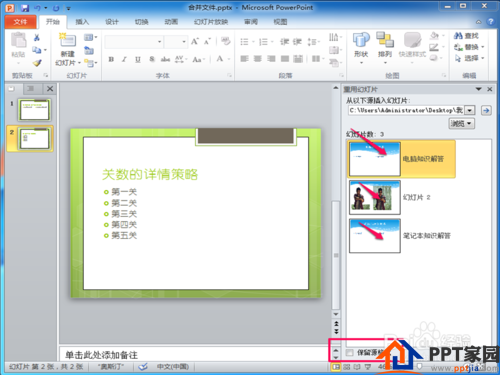Insert the 笔记本知识解答 reuse slide
The width and height of the screenshot is (500, 375).
[x=401, y=236]
